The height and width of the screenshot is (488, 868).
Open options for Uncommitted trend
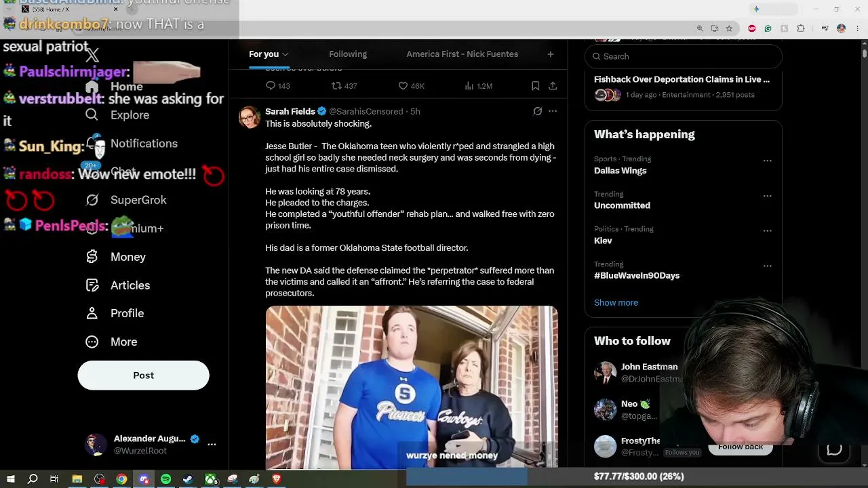(x=767, y=196)
